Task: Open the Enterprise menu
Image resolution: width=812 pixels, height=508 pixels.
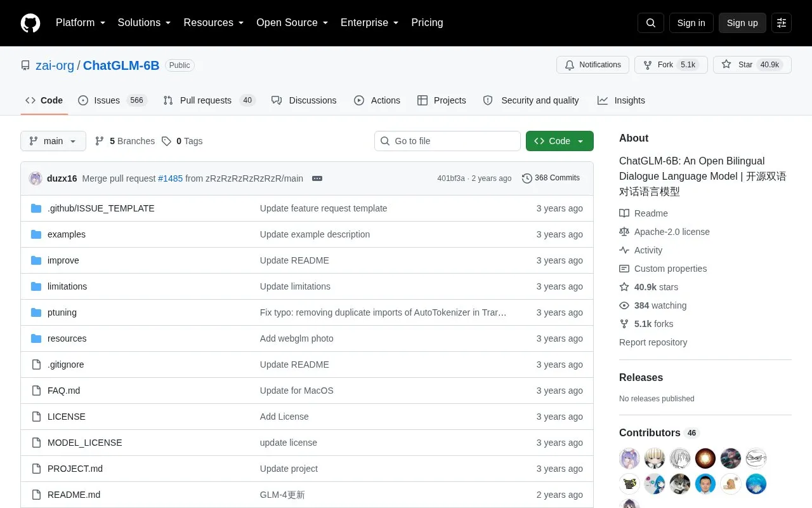Action: coord(369,23)
